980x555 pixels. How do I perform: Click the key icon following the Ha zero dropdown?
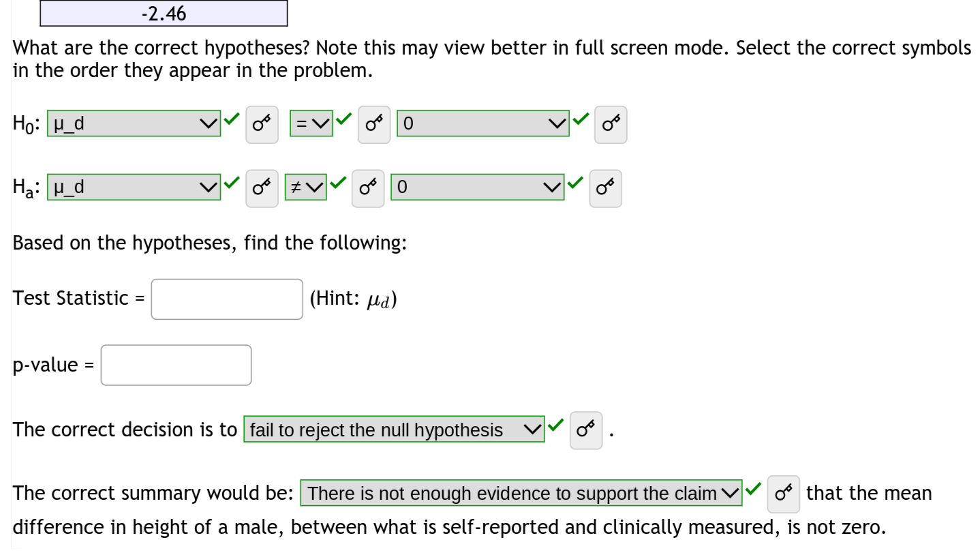[x=605, y=188]
